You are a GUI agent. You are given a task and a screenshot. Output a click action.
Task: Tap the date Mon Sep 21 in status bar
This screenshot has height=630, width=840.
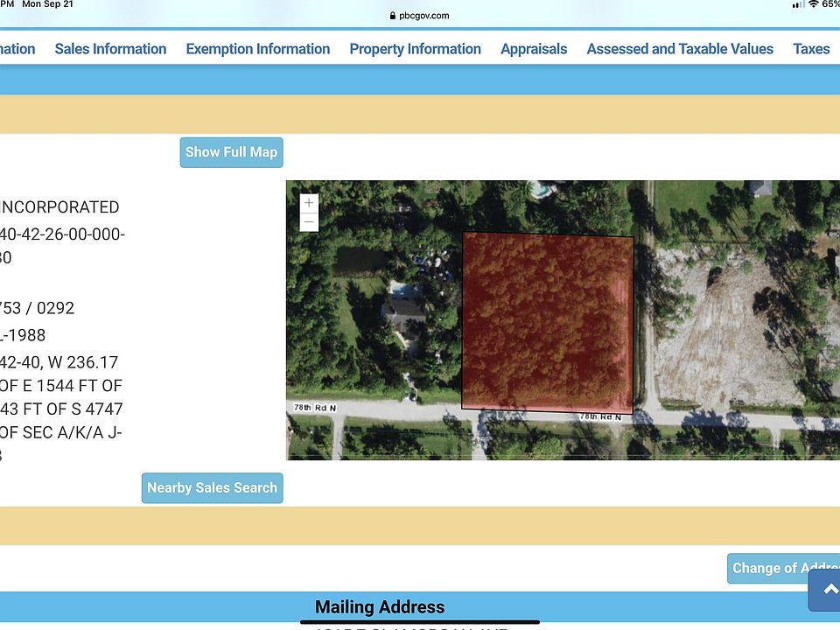tap(47, 4)
